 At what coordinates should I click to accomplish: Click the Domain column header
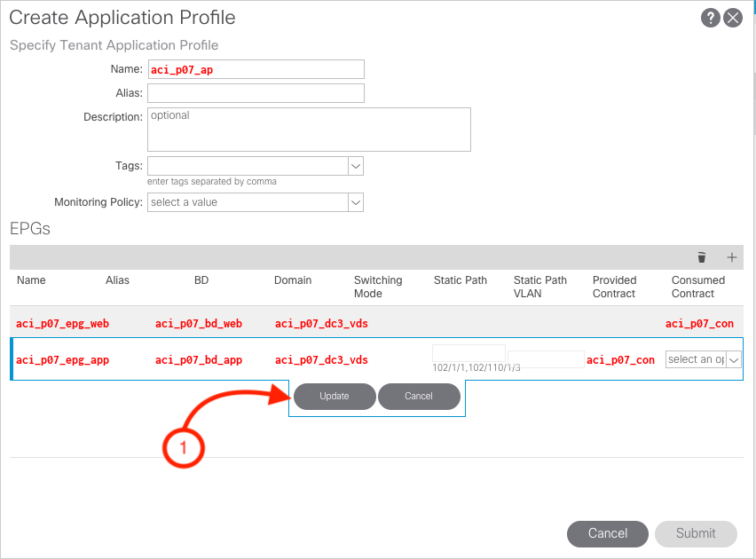(293, 280)
